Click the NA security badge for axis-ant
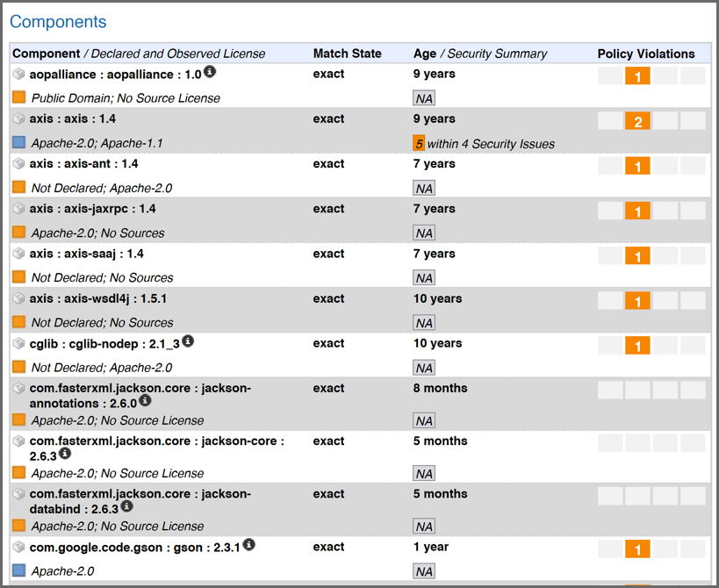719x588 pixels. (x=424, y=189)
